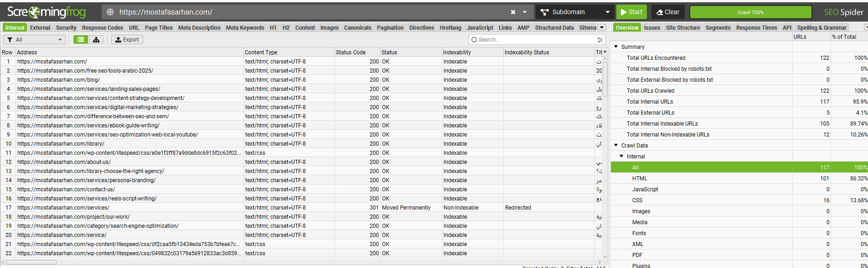Open the All filter dropdown

click(35, 40)
